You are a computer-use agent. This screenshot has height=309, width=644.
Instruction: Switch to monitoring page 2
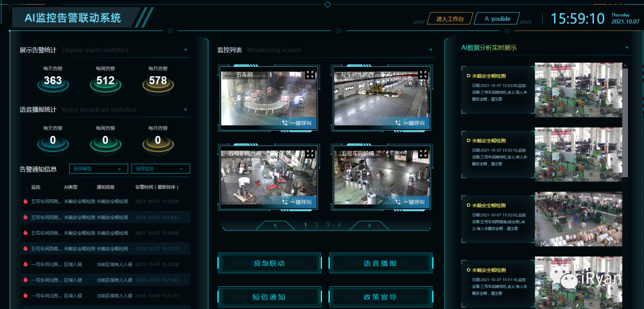(316, 225)
